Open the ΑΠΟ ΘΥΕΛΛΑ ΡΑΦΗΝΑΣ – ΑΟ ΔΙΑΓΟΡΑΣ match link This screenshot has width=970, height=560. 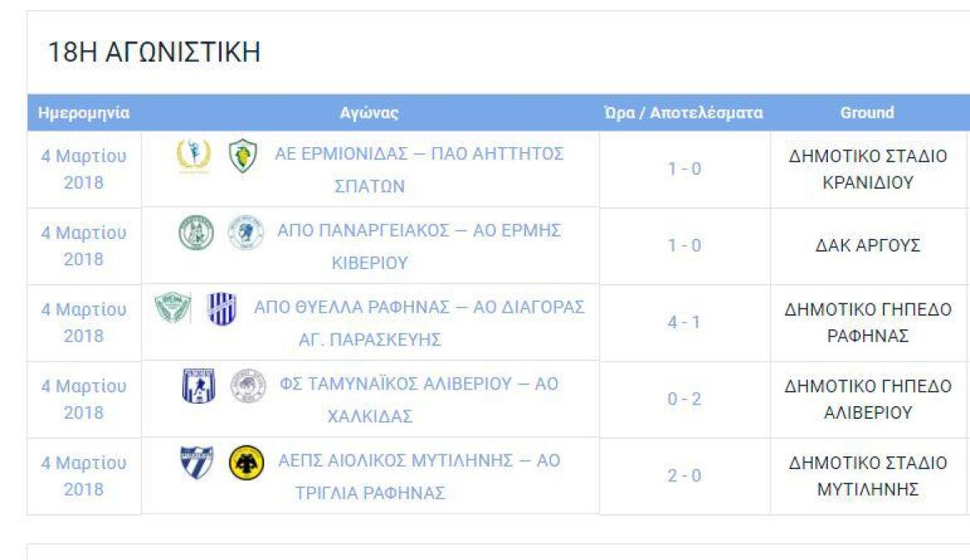[x=419, y=323]
